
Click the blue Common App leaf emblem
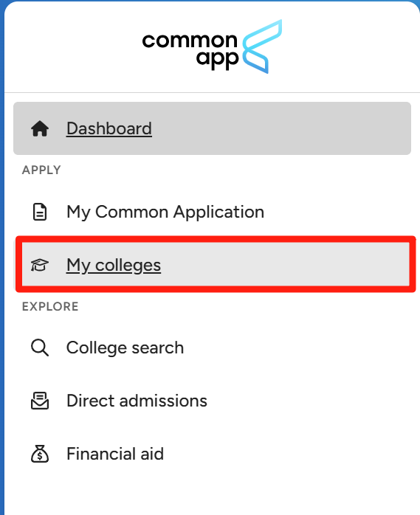tap(262, 46)
